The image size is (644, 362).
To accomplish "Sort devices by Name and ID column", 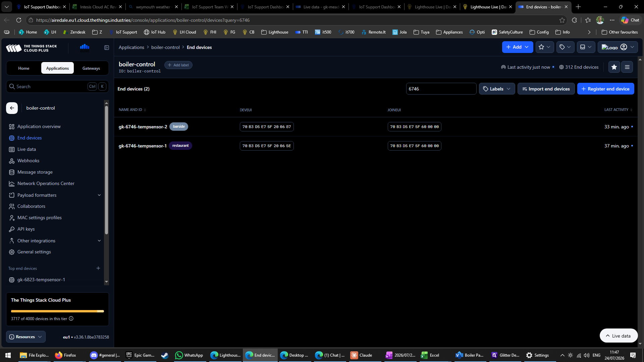I will [132, 110].
